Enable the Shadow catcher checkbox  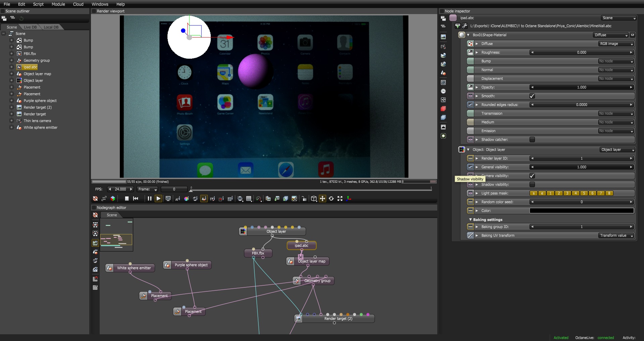pyautogui.click(x=532, y=139)
